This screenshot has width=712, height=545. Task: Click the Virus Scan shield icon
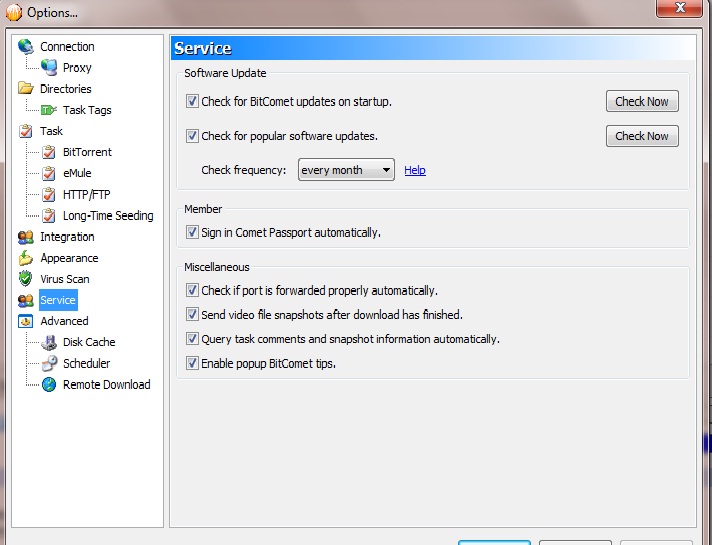point(26,279)
